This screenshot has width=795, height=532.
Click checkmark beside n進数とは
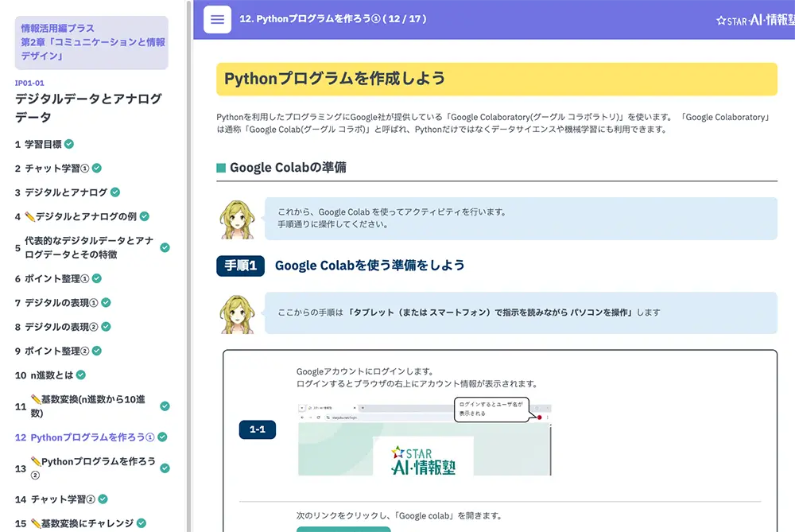pyautogui.click(x=80, y=375)
